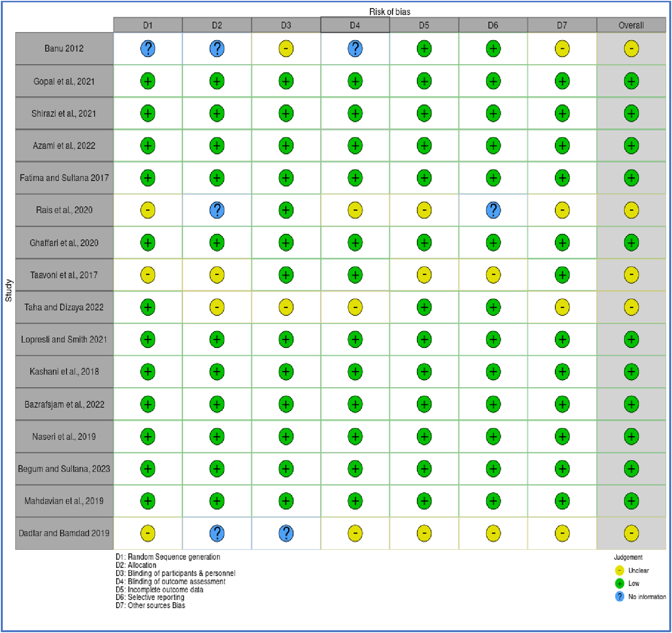Click the Lopresti and Smith 2021 study label

click(64, 339)
